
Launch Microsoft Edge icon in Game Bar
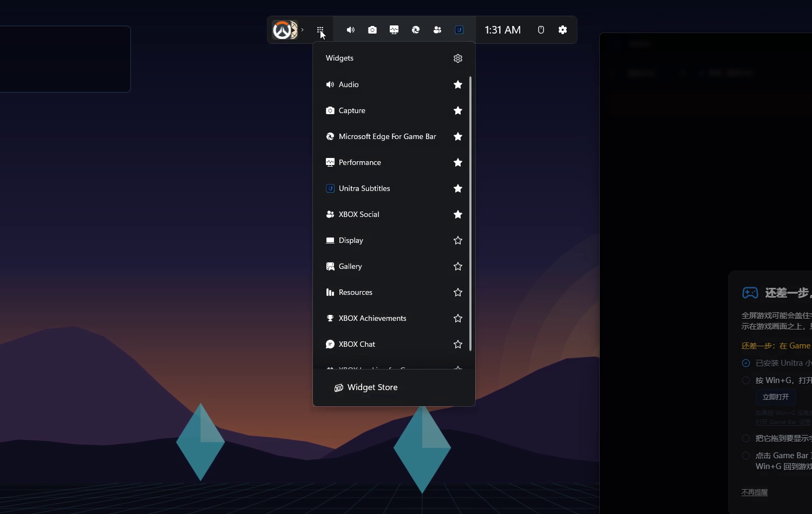[x=416, y=30]
